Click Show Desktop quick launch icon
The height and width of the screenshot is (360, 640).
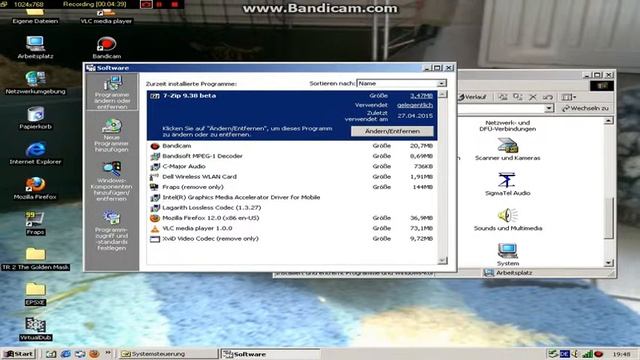51,354
